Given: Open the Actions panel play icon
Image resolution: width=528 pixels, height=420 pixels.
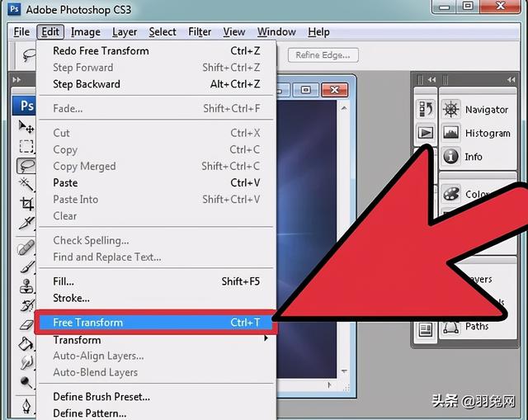Looking at the screenshot, I should [x=426, y=133].
